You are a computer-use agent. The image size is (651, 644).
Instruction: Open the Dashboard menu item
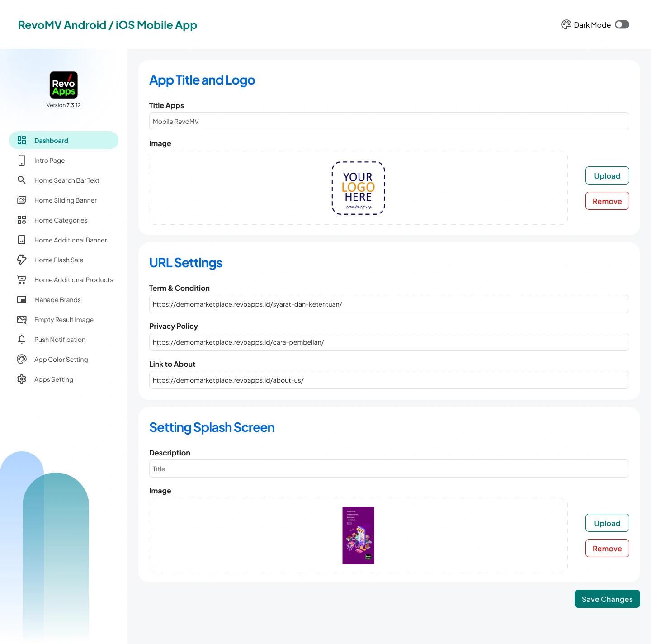(x=64, y=140)
